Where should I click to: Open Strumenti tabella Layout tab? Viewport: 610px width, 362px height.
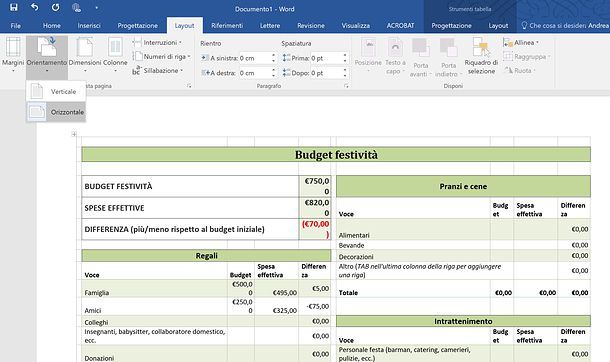coord(498,26)
